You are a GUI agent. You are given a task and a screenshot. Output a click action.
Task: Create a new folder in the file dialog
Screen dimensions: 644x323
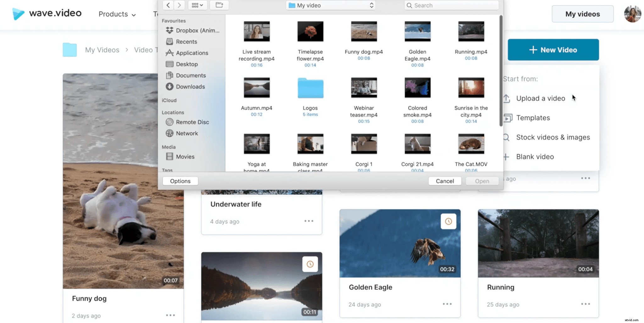click(219, 5)
